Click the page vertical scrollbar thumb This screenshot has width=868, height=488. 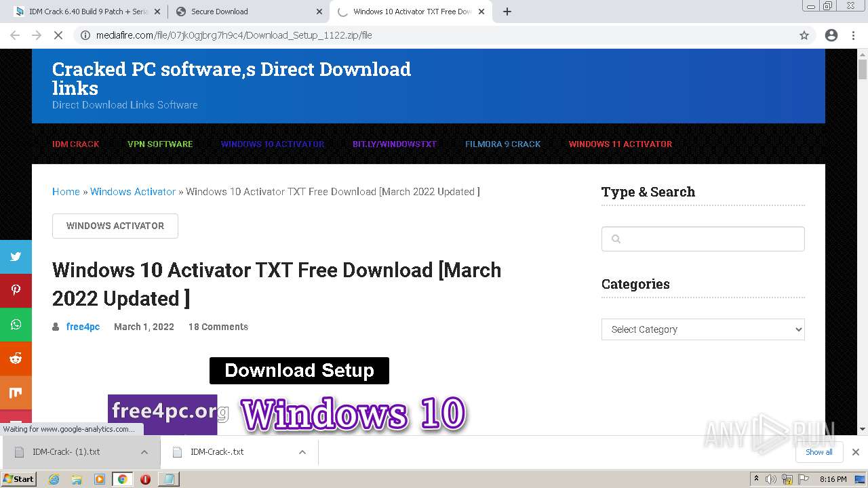pyautogui.click(x=863, y=70)
